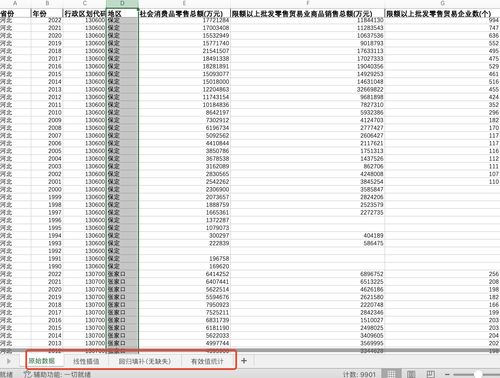Select year 2000 cell in 保定 rows
The image size is (500, 378).
pos(47,189)
